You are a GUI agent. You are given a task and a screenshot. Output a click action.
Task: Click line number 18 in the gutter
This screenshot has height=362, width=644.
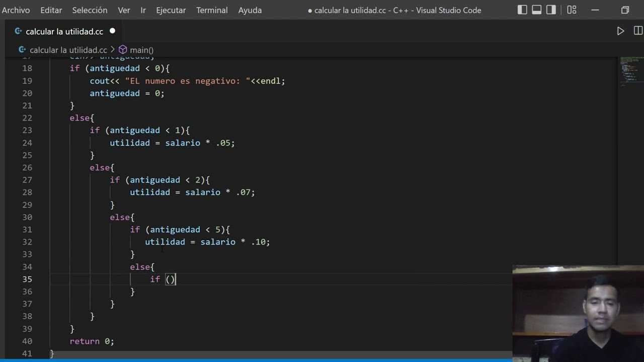[x=27, y=68]
